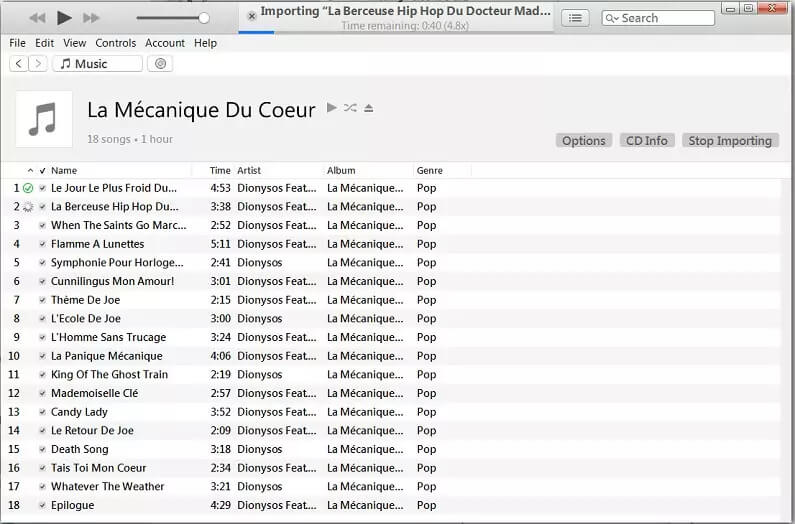The image size is (795, 524).
Task: Go forward with the right chevron
Action: pos(38,64)
